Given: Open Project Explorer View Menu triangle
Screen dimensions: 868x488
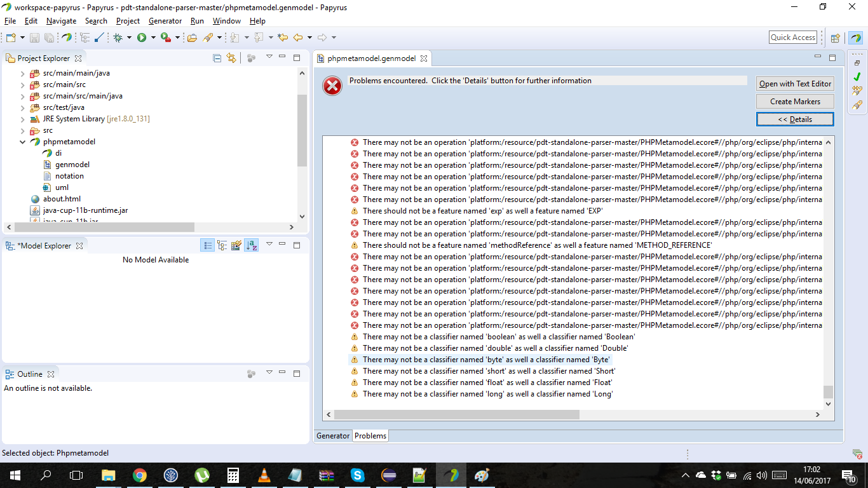Looking at the screenshot, I should click(269, 57).
